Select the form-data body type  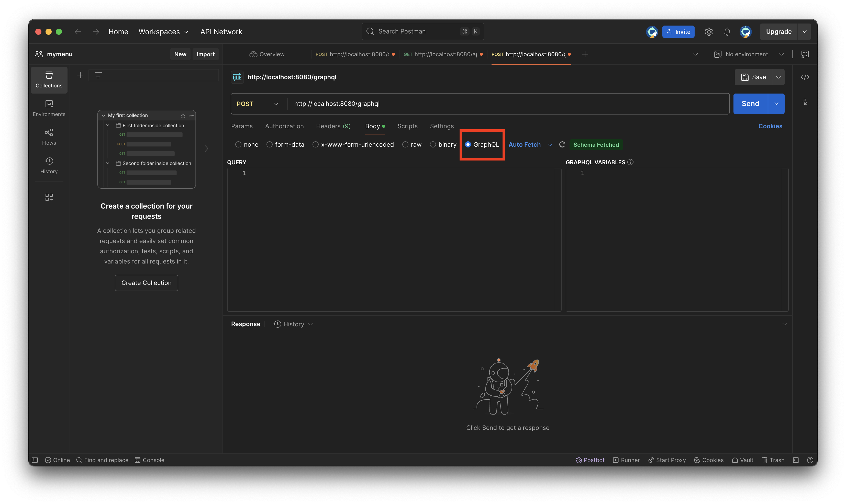coord(270,144)
